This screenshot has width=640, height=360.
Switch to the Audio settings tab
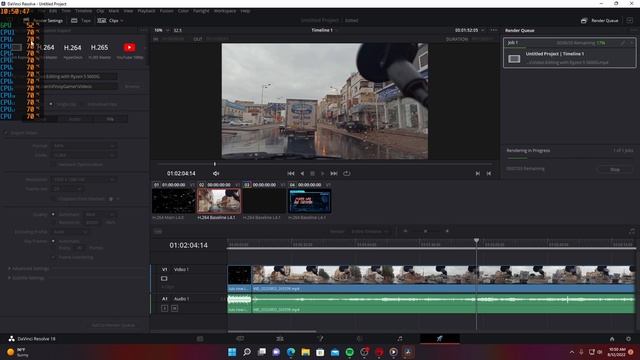point(74,119)
